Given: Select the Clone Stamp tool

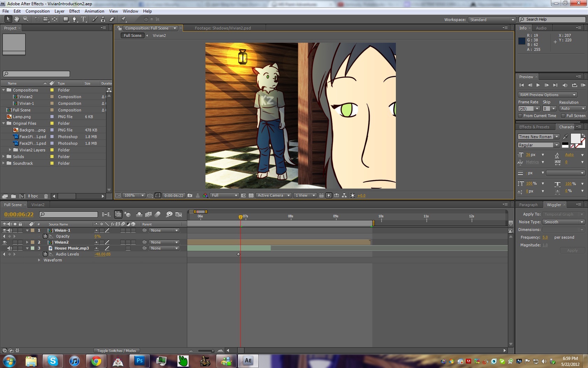Looking at the screenshot, I should (103, 19).
